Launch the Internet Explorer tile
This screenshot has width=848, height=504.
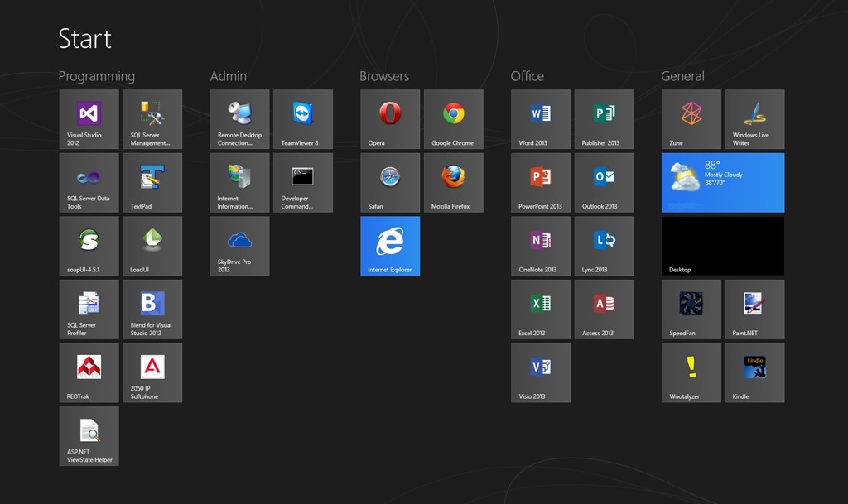coord(390,246)
